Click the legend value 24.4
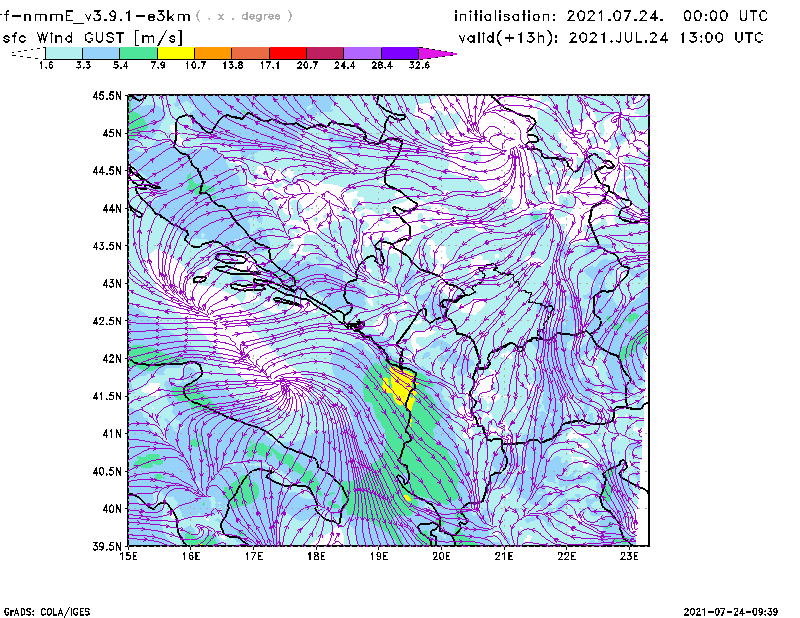The image size is (800, 618). click(x=344, y=65)
